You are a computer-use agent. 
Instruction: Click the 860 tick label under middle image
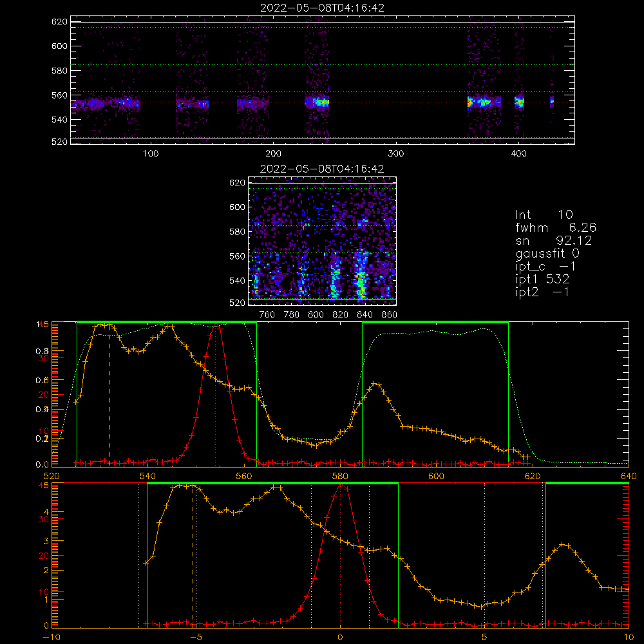tap(390, 315)
